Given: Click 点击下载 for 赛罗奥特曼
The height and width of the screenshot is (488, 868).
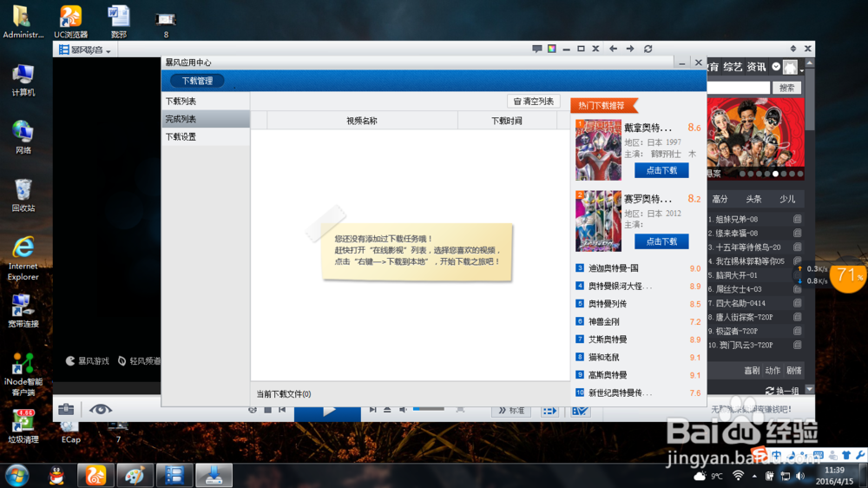Looking at the screenshot, I should [661, 241].
